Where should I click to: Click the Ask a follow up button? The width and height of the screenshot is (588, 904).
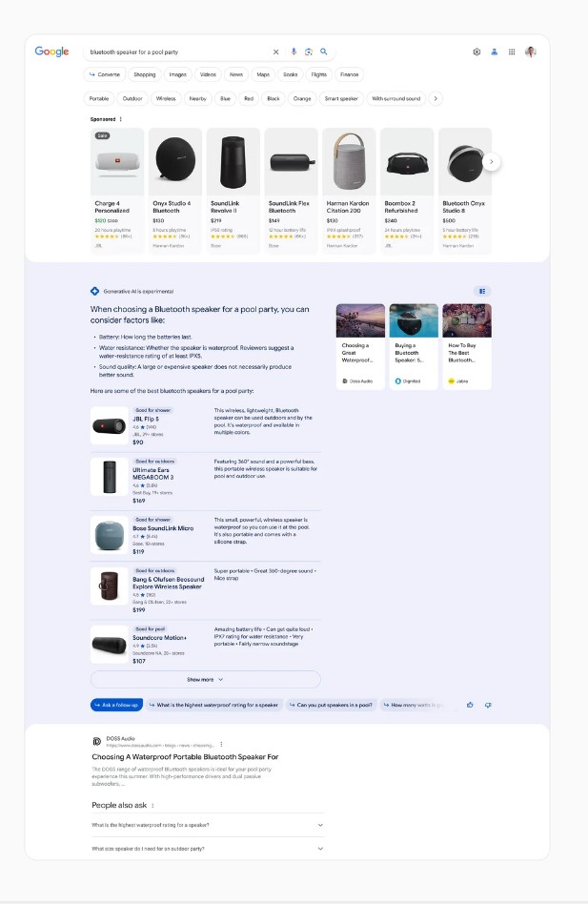(x=116, y=705)
